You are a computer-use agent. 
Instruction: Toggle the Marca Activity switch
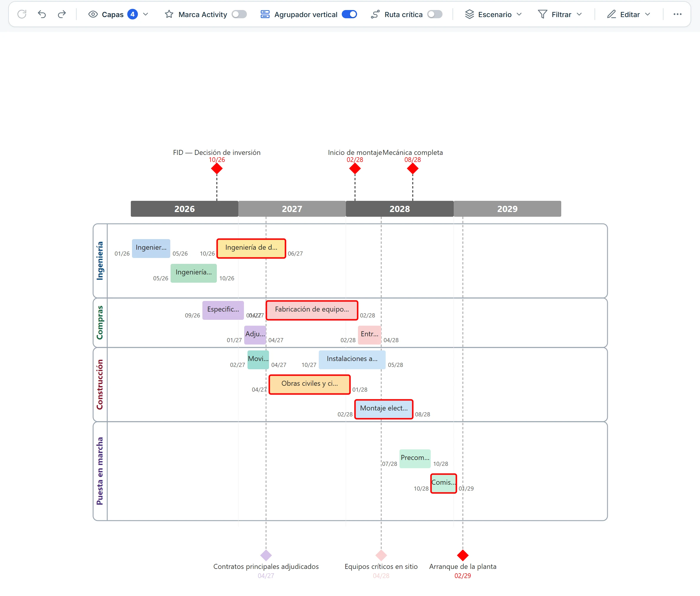[239, 14]
